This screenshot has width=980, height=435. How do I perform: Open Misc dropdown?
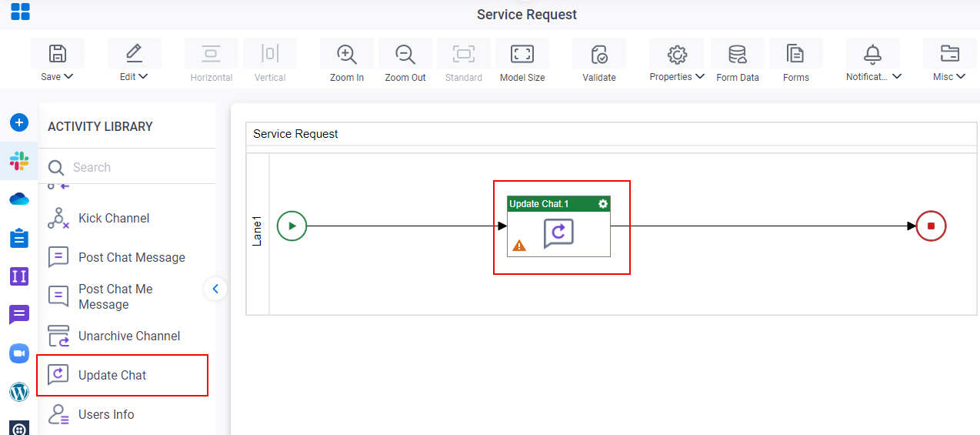[x=950, y=61]
